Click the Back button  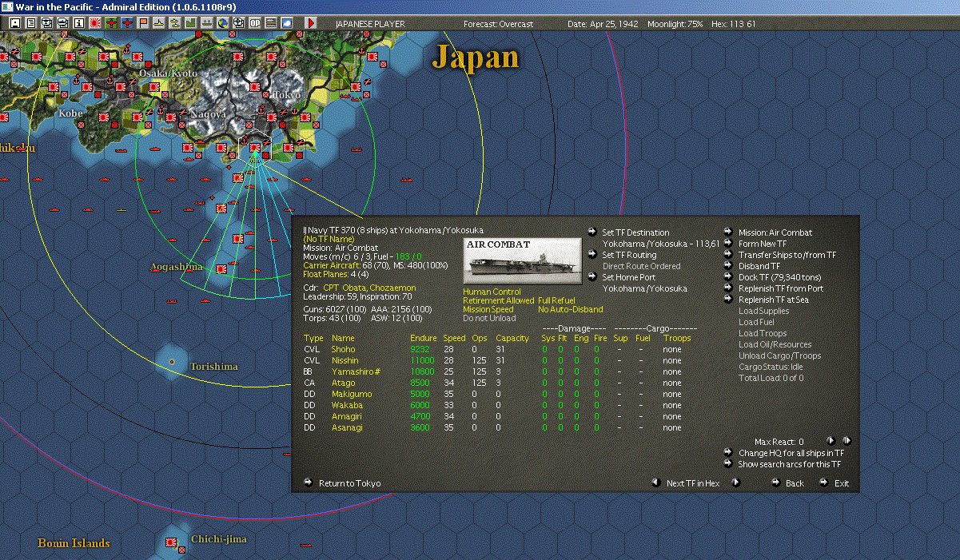795,483
